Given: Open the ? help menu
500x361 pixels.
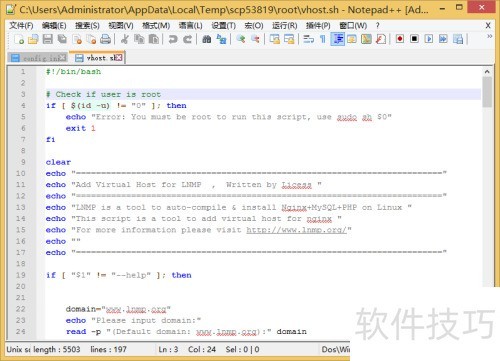Looking at the screenshot, I should [x=377, y=25].
